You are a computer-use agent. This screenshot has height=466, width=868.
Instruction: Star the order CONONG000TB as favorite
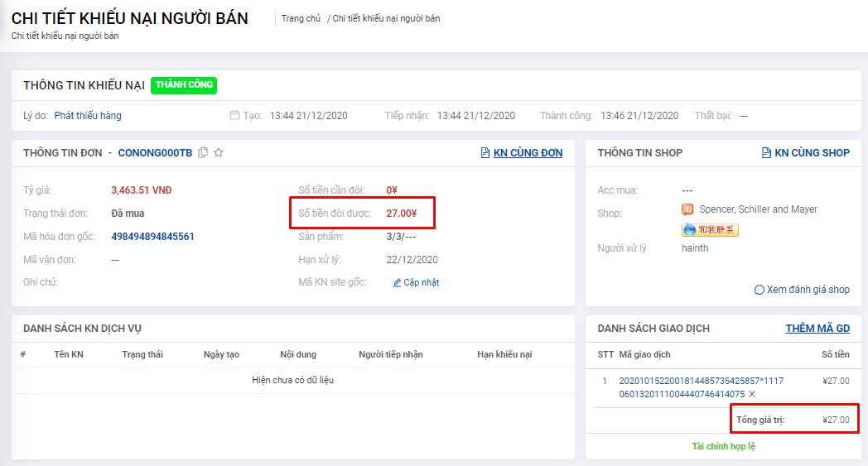[219, 152]
